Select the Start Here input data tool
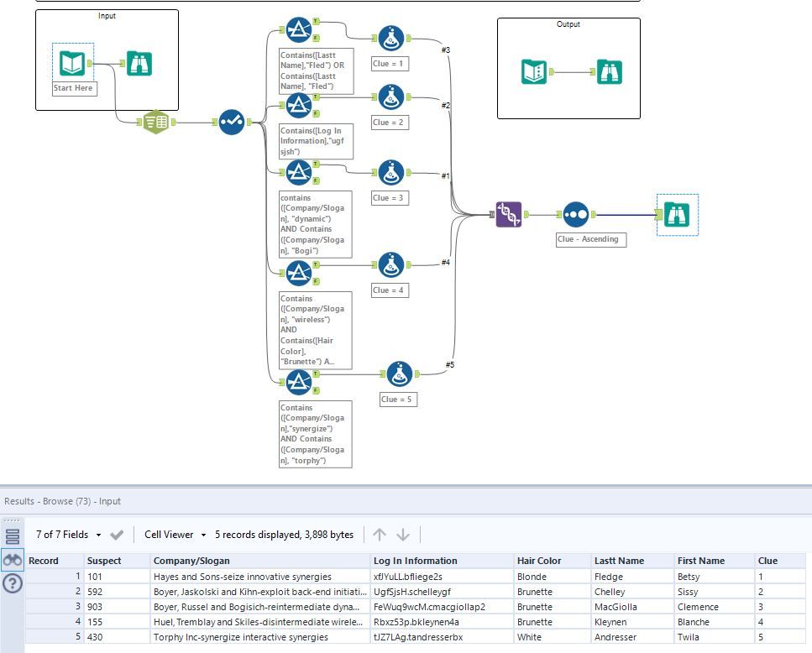Viewport: 812px width, 653px height. pyautogui.click(x=72, y=63)
